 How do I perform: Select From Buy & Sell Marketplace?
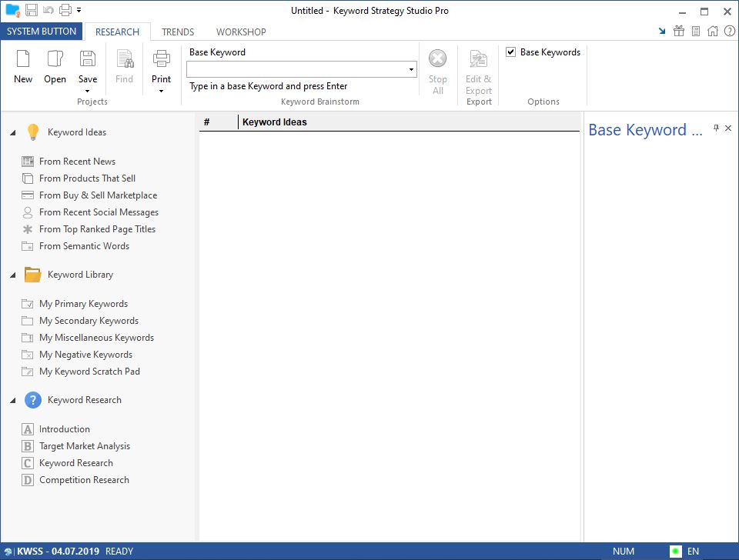(98, 195)
